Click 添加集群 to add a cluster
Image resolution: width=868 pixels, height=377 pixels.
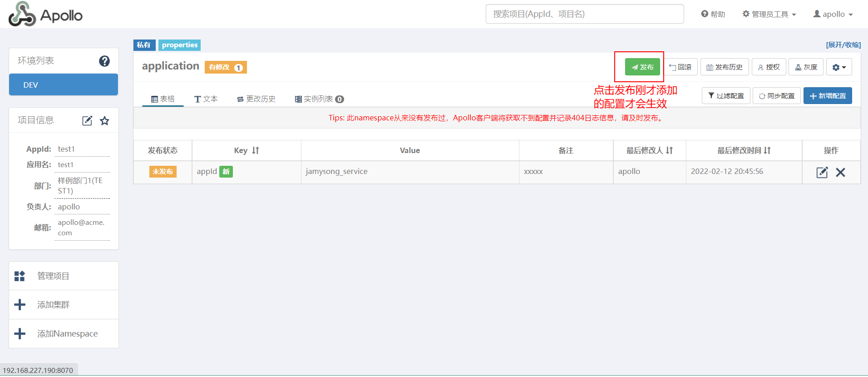64,305
